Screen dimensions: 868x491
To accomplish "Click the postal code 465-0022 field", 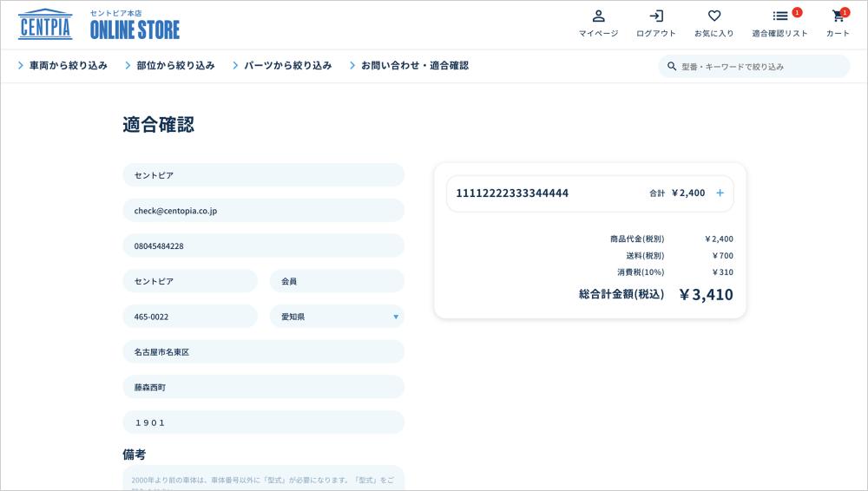I will point(189,317).
